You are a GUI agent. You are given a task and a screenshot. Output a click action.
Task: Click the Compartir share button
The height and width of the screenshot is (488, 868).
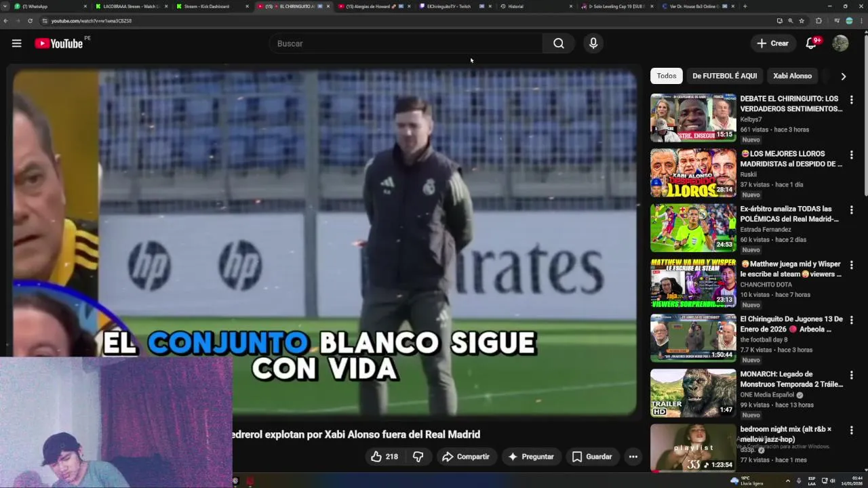point(465,457)
